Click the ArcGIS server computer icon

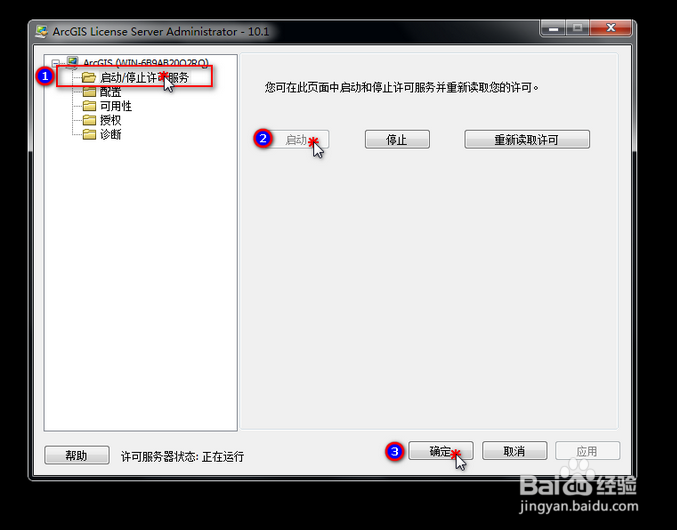[x=73, y=63]
